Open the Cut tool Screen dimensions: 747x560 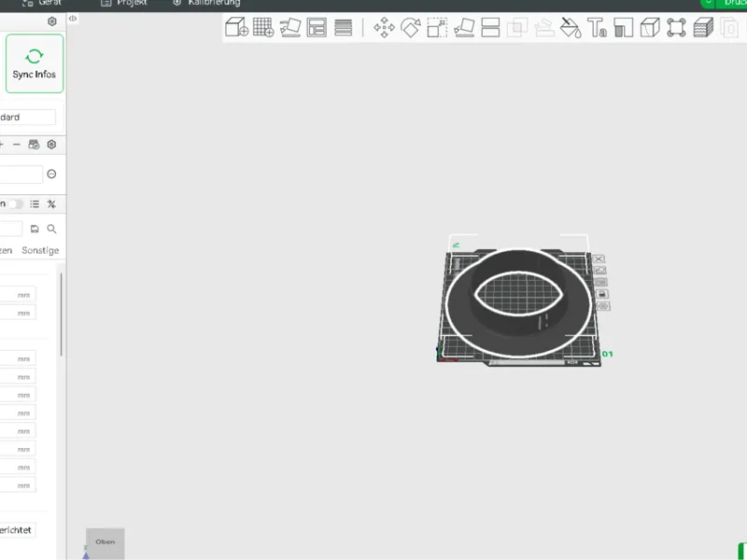pos(490,27)
